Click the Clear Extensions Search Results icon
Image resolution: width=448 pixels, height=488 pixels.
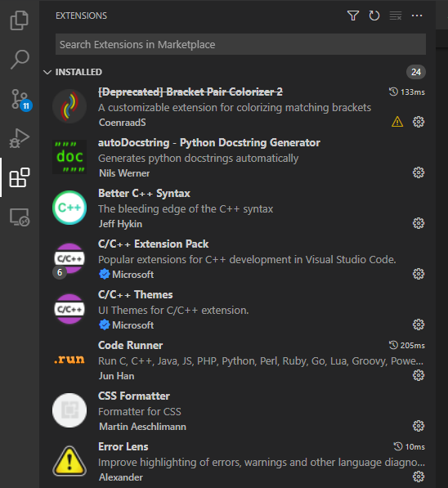tap(396, 16)
